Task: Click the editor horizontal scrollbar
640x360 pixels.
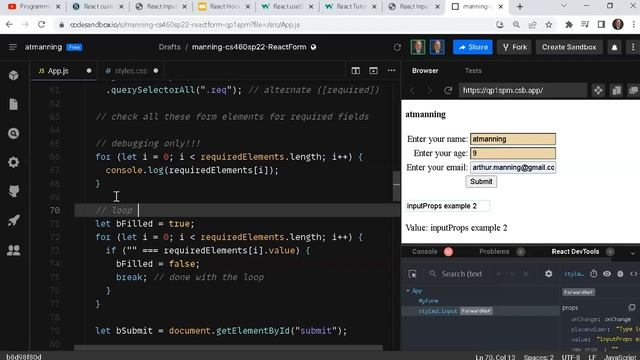Action: point(229,348)
